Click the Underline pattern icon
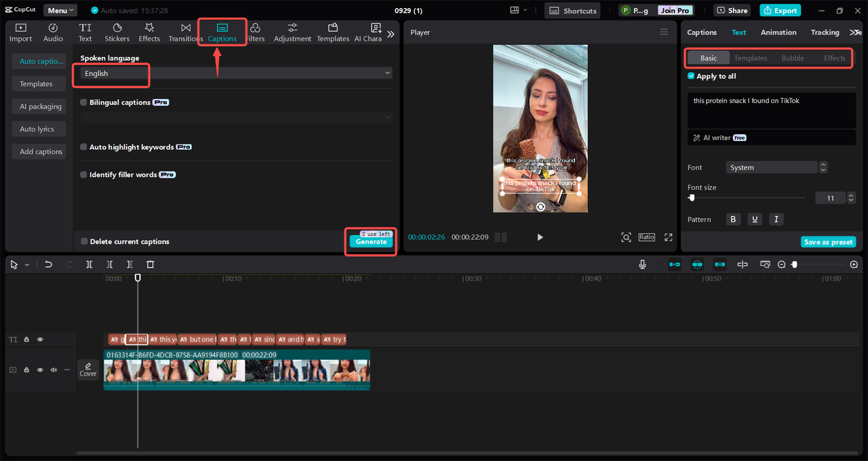 pyautogui.click(x=755, y=219)
